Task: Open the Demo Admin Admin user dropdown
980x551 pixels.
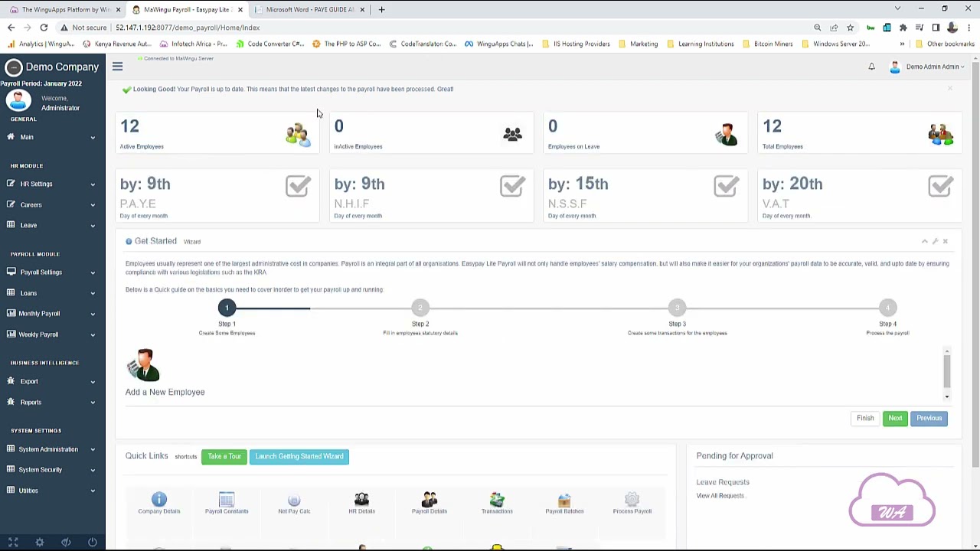Action: pyautogui.click(x=927, y=67)
